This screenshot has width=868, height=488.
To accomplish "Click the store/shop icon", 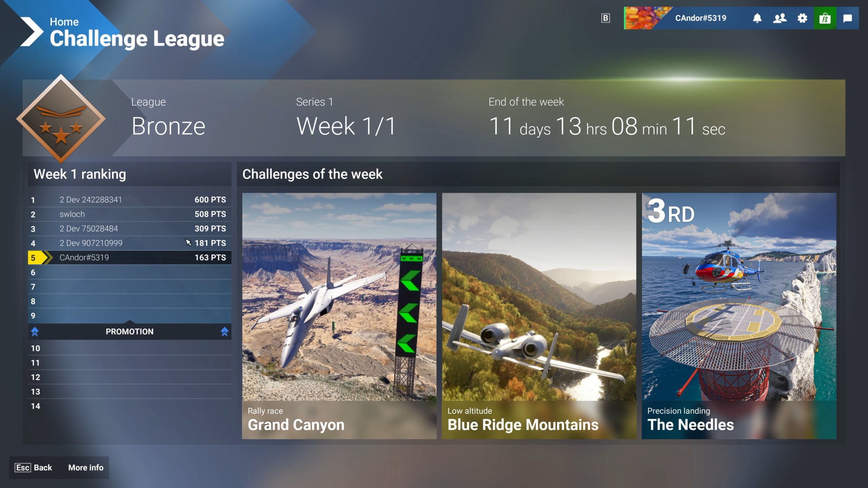I will (825, 18).
